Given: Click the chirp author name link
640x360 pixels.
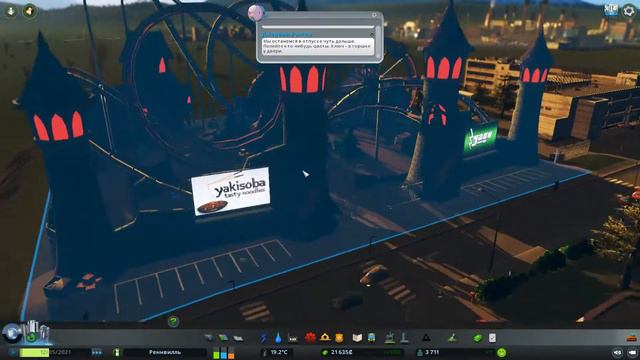Looking at the screenshot, I should (287, 35).
